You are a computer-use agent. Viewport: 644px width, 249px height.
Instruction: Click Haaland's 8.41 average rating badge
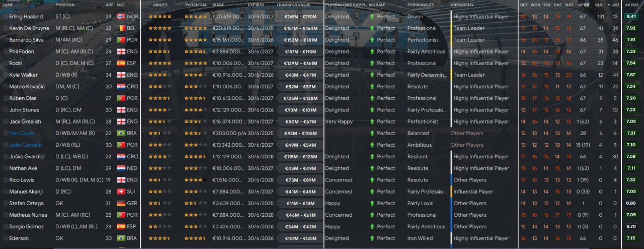631,17
